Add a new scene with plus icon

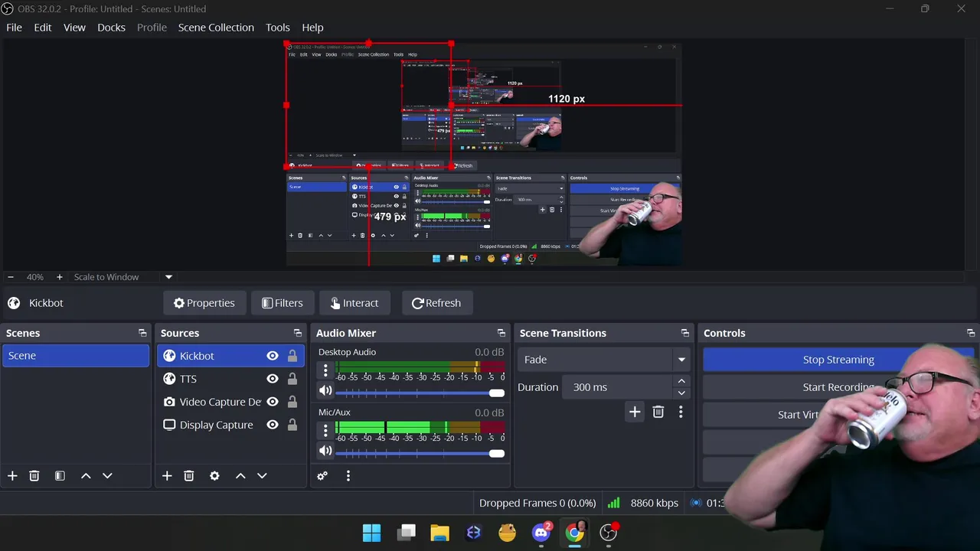click(x=12, y=476)
